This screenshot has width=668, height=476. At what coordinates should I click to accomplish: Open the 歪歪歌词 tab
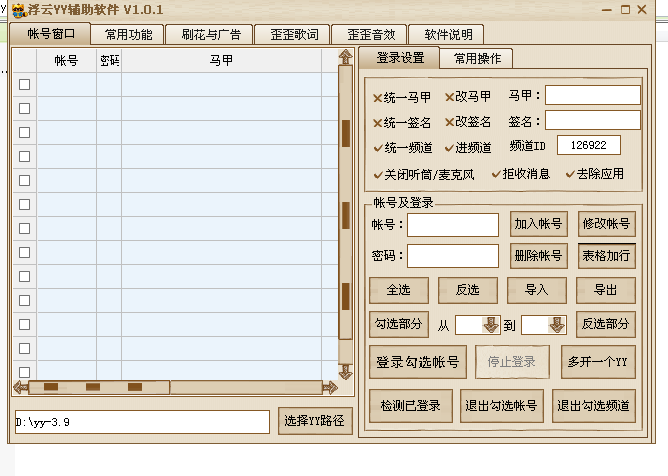pyautogui.click(x=294, y=35)
